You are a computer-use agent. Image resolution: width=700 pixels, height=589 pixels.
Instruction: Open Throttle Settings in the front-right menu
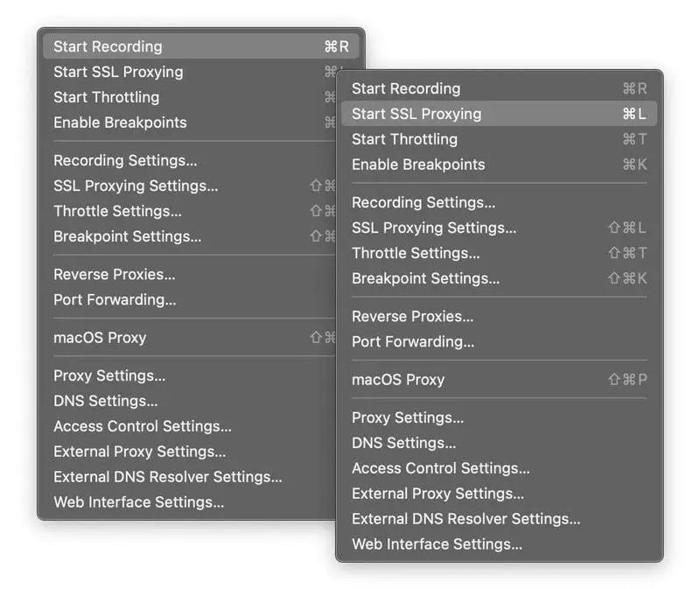click(x=416, y=253)
